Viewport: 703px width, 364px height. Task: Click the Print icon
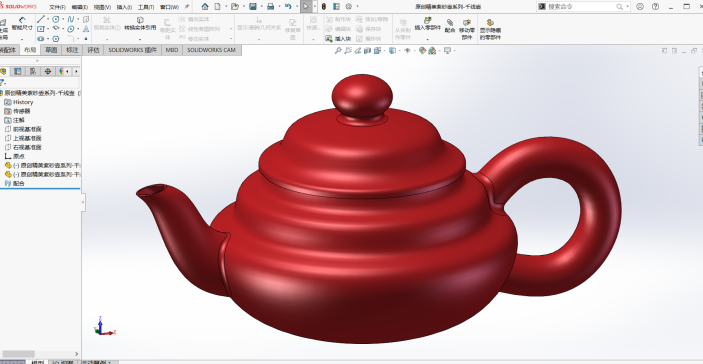pos(270,6)
